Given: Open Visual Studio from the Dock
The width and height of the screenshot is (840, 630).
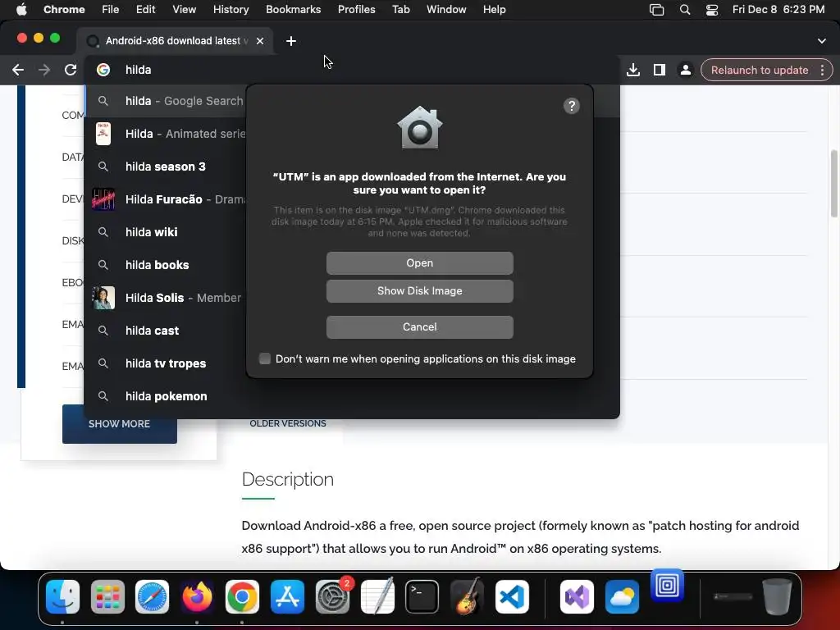Looking at the screenshot, I should (x=577, y=597).
